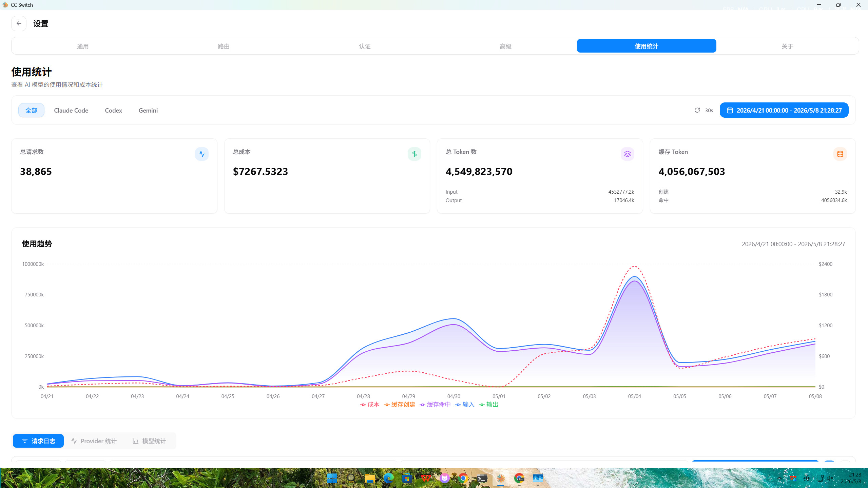Open the terminal icon in the taskbar
The image size is (868, 488).
pyautogui.click(x=482, y=479)
